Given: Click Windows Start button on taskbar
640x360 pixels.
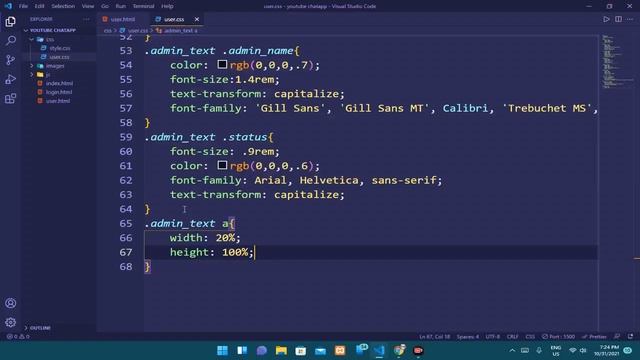Looking at the screenshot, I should [222, 350].
